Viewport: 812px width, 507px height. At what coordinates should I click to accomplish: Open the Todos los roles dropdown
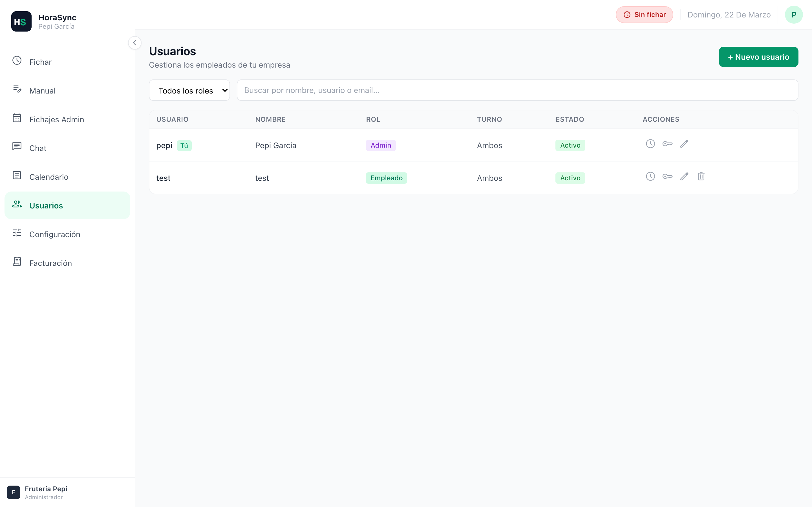coord(189,90)
